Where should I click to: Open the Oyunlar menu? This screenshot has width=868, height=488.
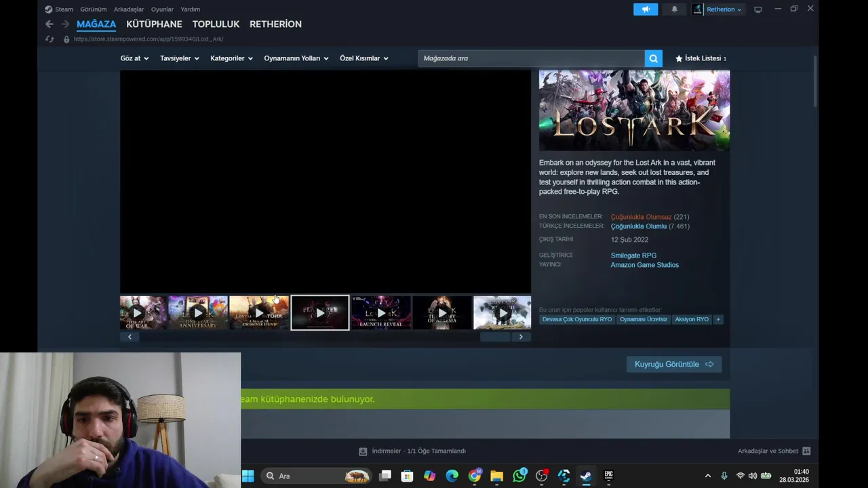click(162, 9)
